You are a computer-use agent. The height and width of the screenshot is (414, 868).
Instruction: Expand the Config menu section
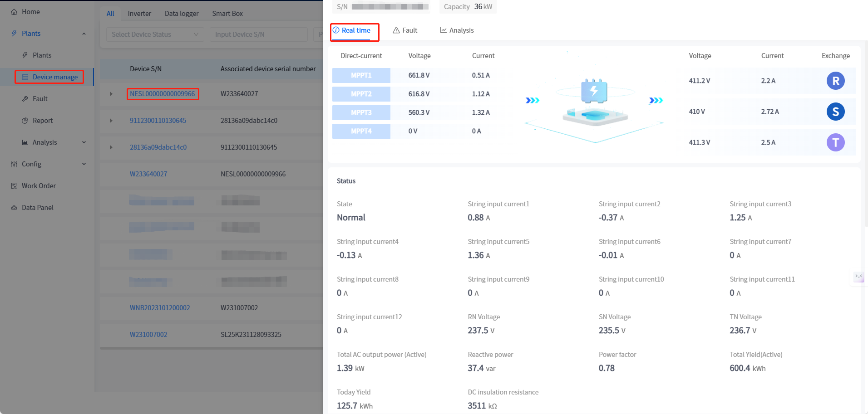(x=84, y=164)
